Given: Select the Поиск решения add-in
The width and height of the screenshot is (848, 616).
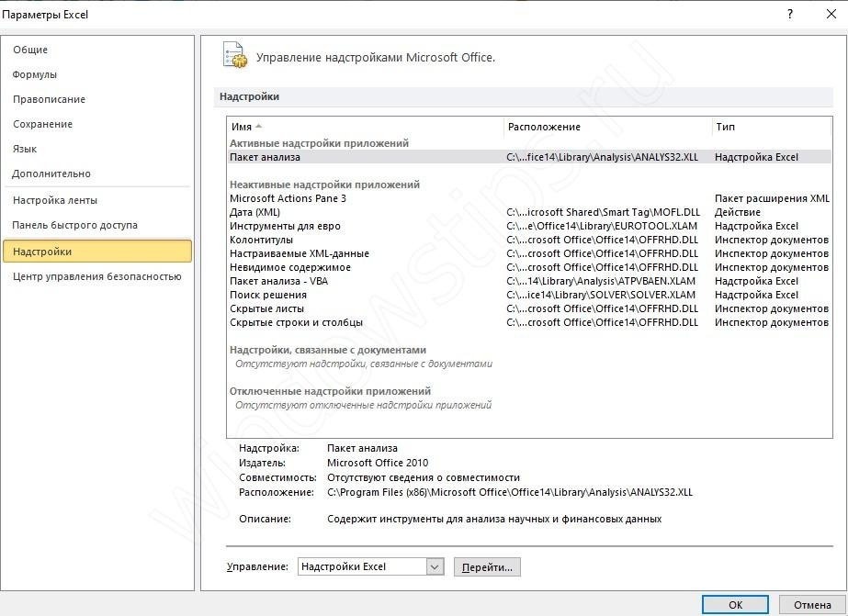Looking at the screenshot, I should (268, 295).
